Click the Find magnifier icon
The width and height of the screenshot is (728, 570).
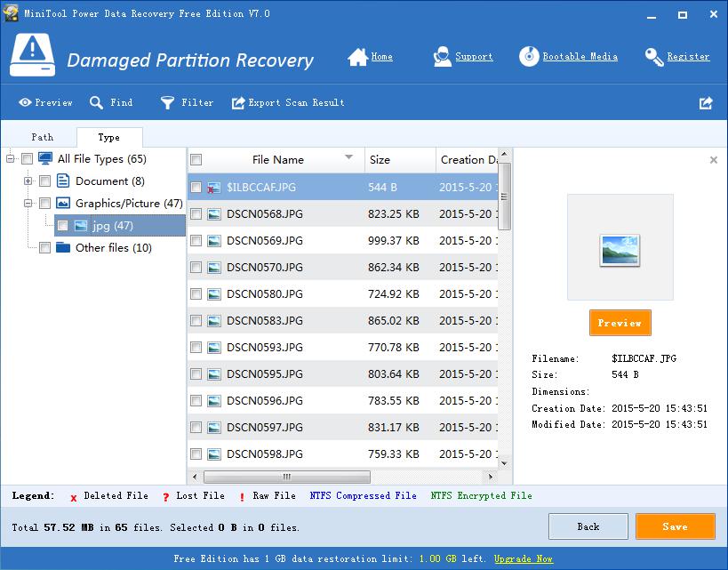tap(96, 102)
